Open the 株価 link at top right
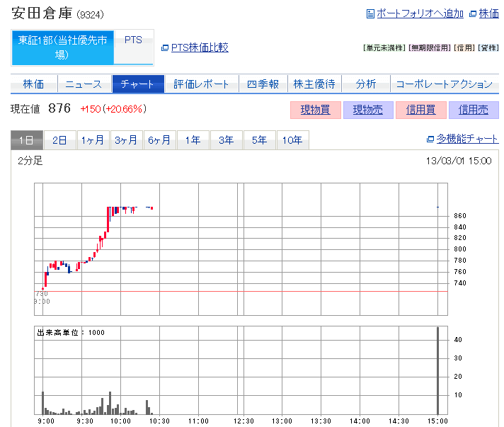The height and width of the screenshot is (427, 504). tap(488, 13)
